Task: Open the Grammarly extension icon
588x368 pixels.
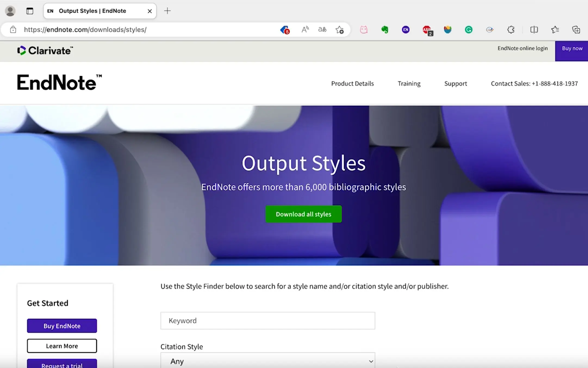Action: click(468, 30)
